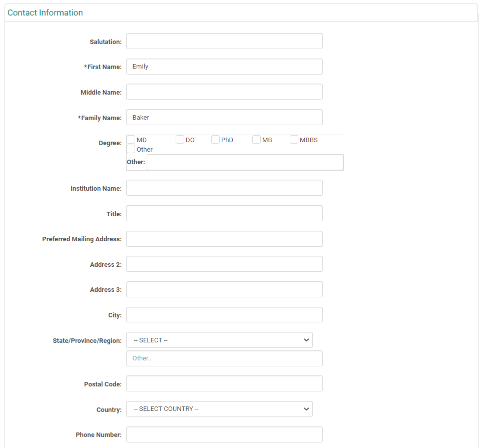Select the Family Name field with Baker

224,118
